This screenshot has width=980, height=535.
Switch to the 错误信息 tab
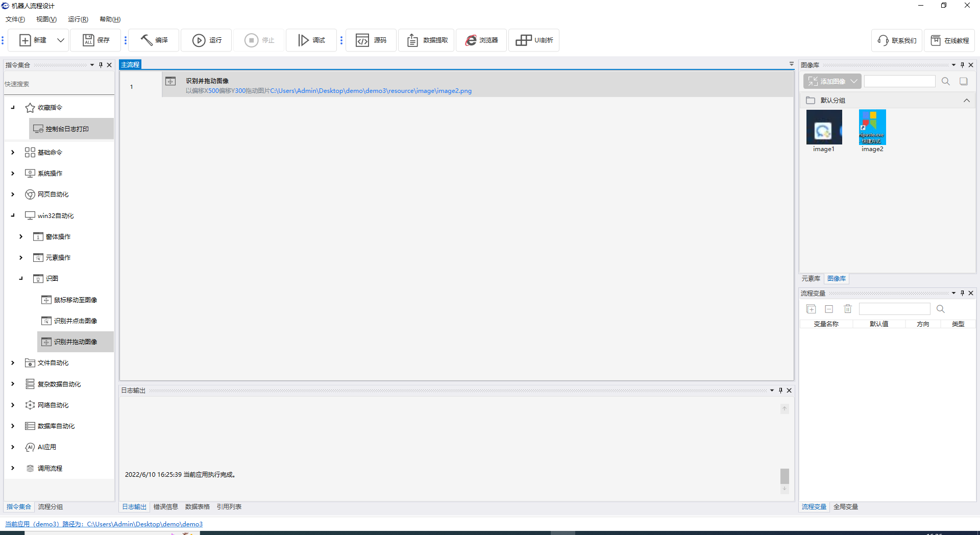165,507
